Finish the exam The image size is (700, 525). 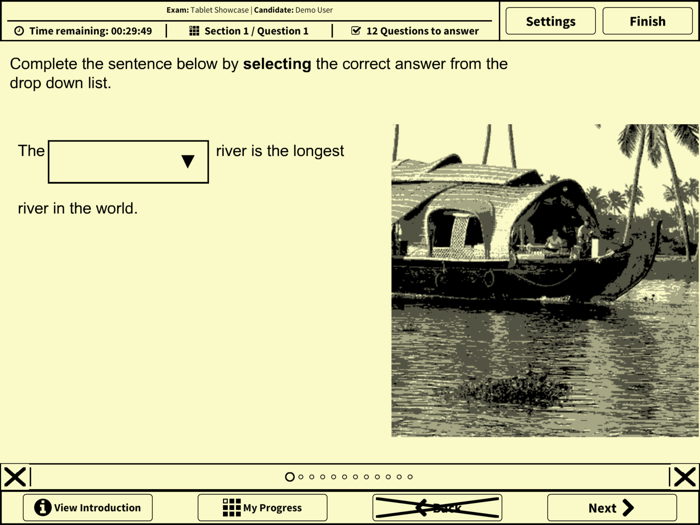pyautogui.click(x=647, y=21)
